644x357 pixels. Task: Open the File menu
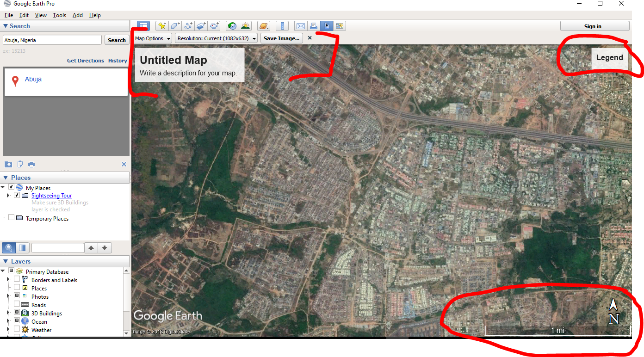click(8, 15)
